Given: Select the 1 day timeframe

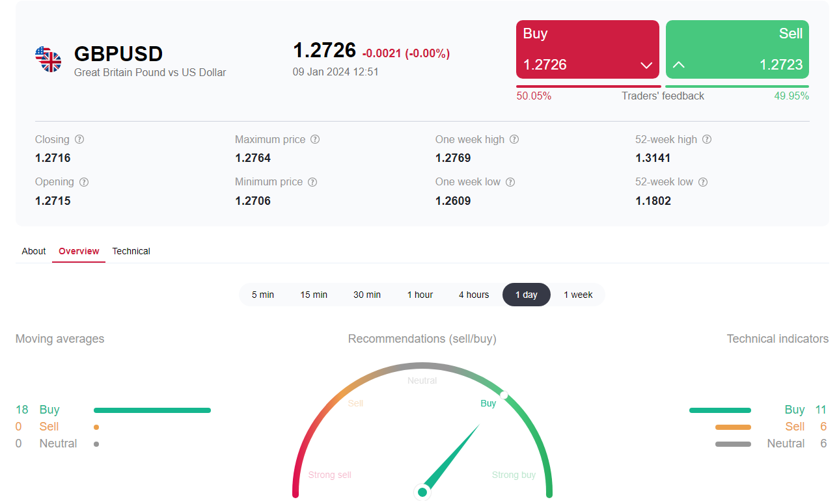Looking at the screenshot, I should pyautogui.click(x=527, y=295).
